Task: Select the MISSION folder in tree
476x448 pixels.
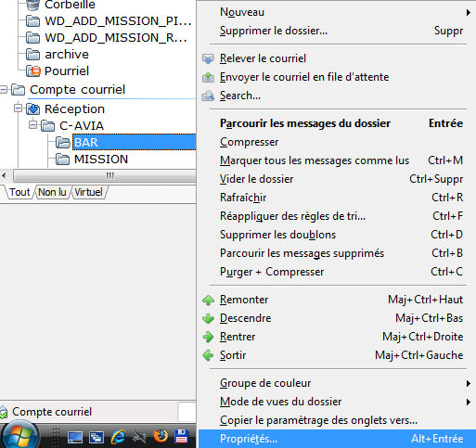Action: (101, 160)
